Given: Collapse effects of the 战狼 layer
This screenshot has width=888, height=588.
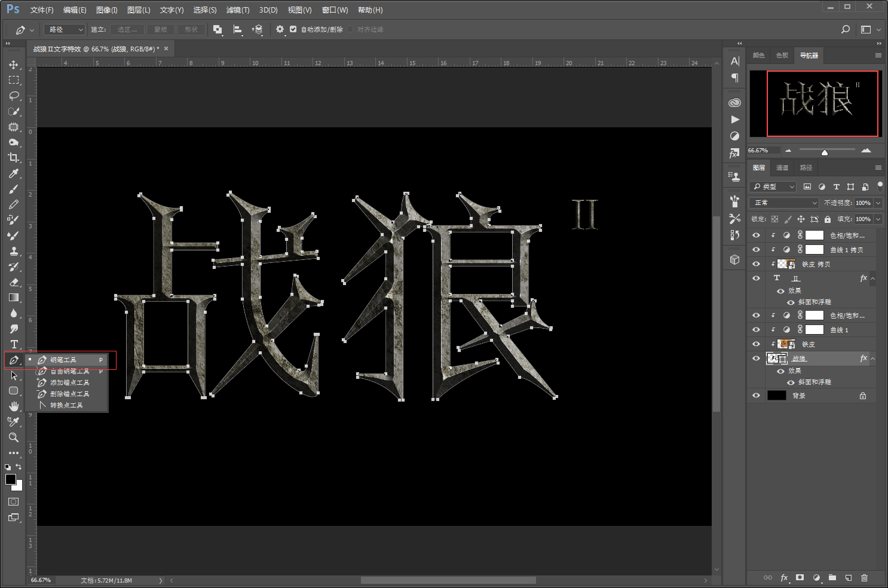Looking at the screenshot, I should coord(873,359).
